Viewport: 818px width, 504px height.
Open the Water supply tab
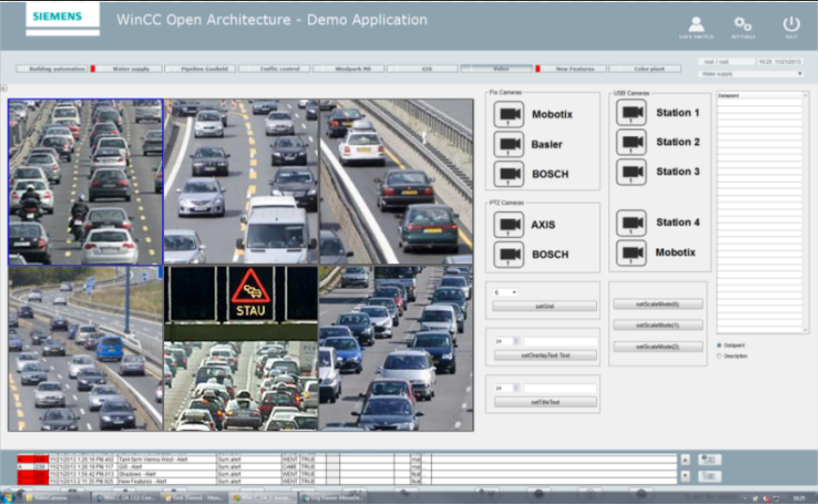126,69
